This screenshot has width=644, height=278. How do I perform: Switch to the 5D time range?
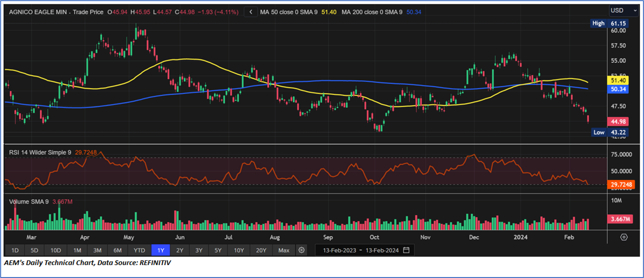[34, 250]
